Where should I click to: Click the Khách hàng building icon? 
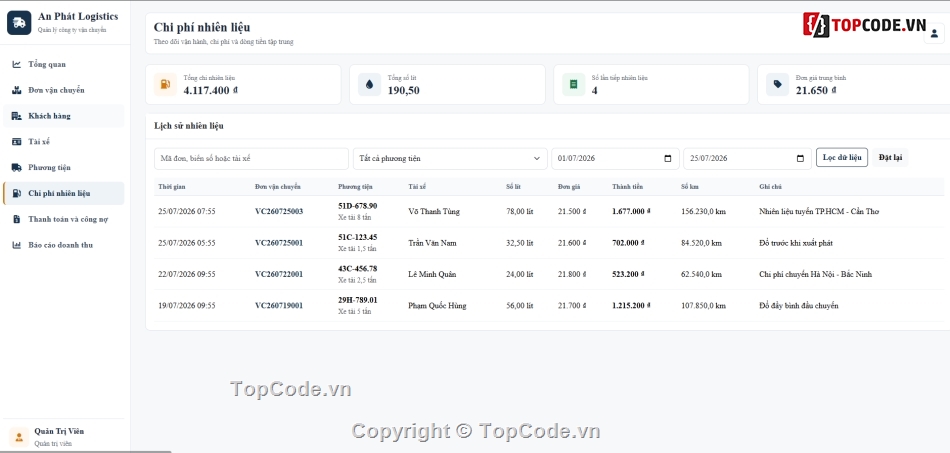16,116
